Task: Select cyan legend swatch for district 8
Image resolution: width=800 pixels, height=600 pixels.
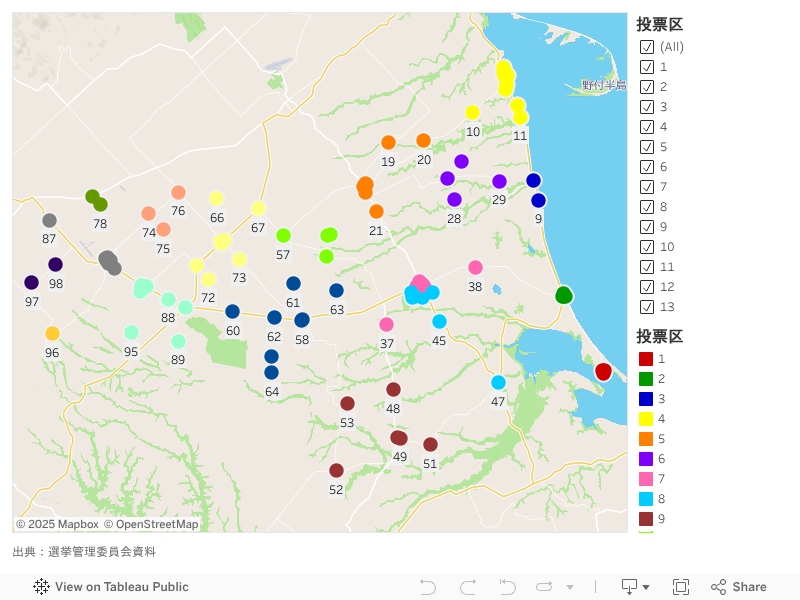Action: tap(646, 498)
